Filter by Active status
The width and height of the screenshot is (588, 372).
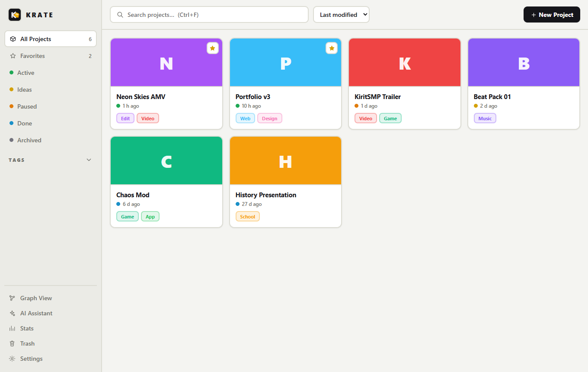(51, 73)
